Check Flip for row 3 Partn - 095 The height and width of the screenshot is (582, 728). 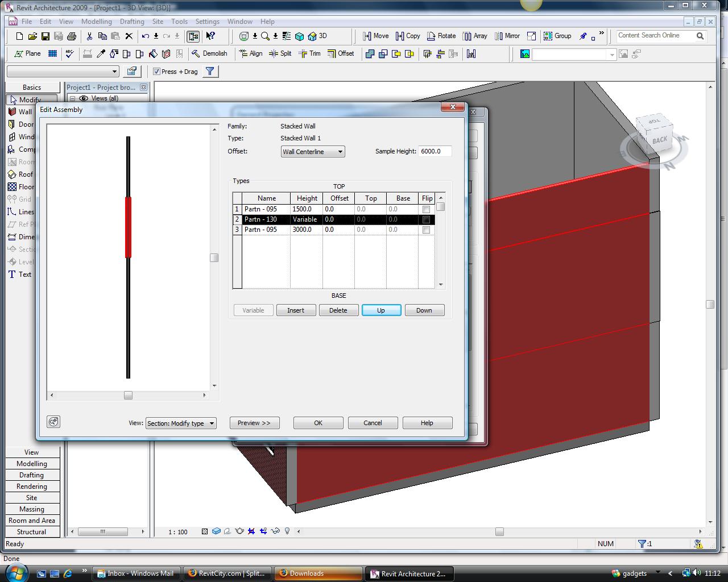coord(426,230)
